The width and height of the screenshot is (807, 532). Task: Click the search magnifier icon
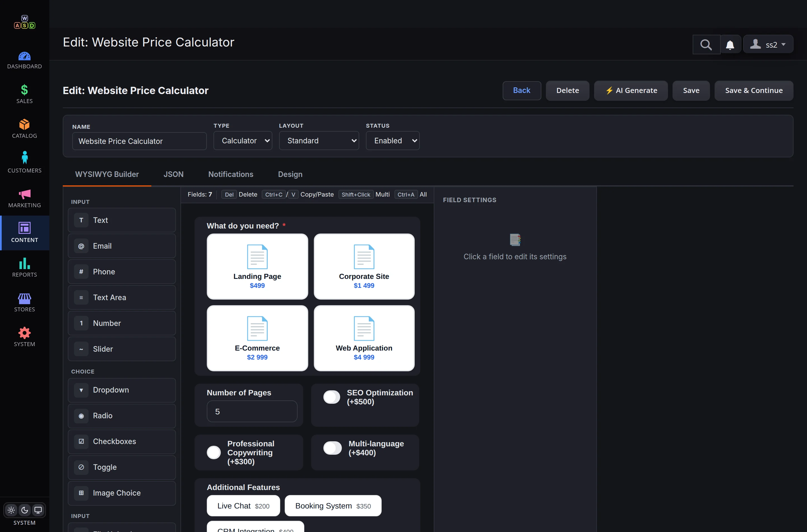pyautogui.click(x=706, y=45)
